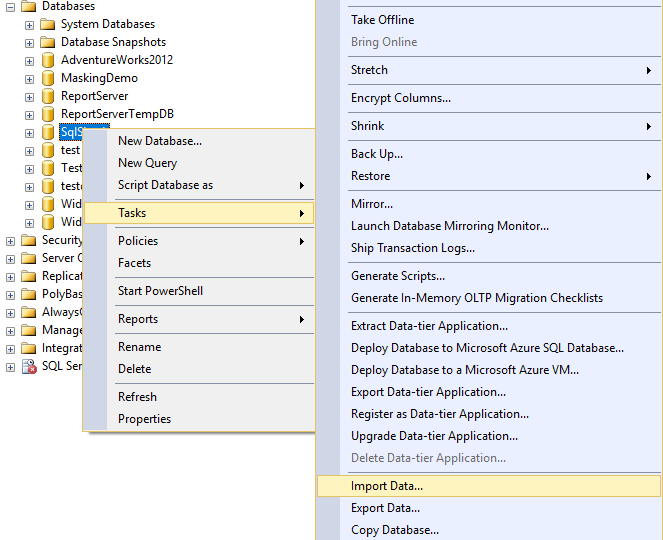Click the System Databases folder icon
Screen dimensions: 663x540
point(47,24)
